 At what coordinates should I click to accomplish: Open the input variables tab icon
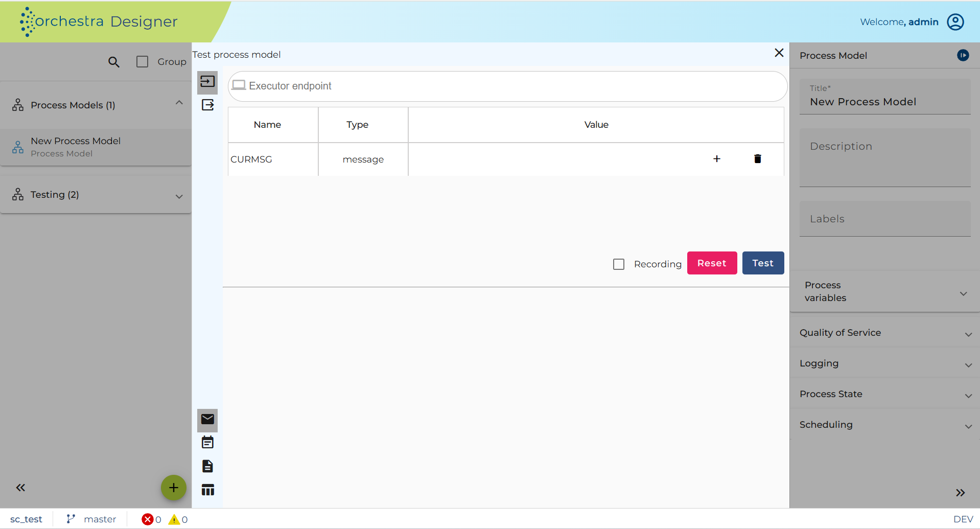(207, 82)
